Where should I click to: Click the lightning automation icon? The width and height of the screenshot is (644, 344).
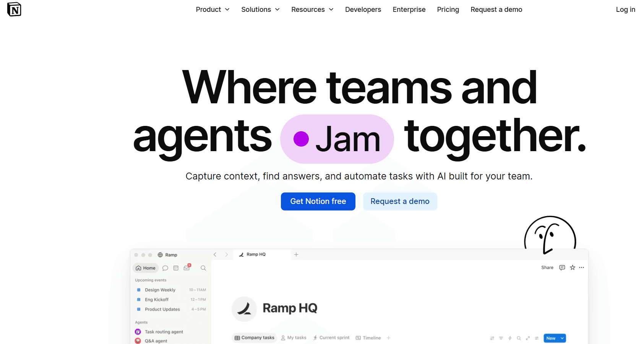pos(510,338)
